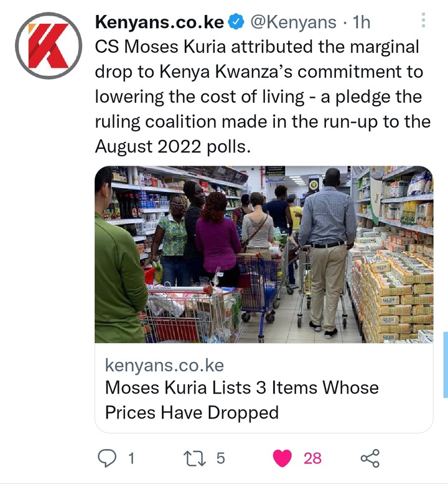Viewport: 448px width, 487px height.
Task: Click the blue verified badge
Action: pyautogui.click(x=236, y=22)
